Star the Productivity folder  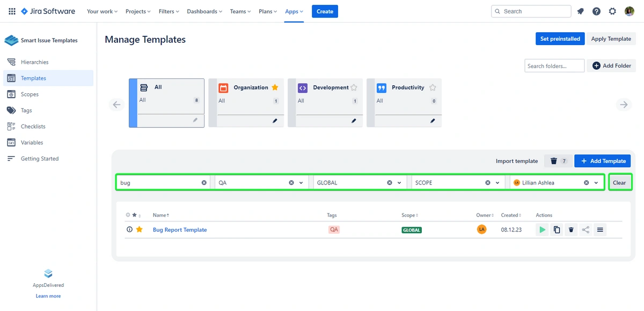[433, 87]
